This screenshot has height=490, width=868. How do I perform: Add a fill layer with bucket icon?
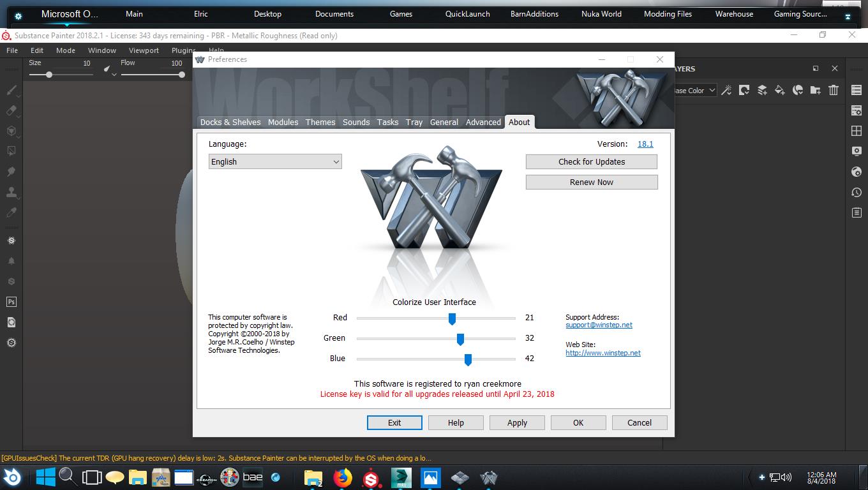tap(780, 91)
